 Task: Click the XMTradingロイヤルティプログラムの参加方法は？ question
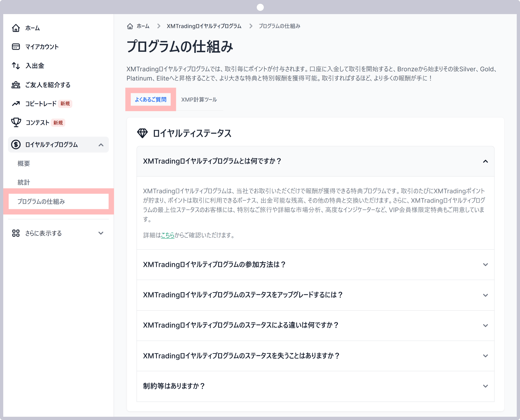click(214, 264)
